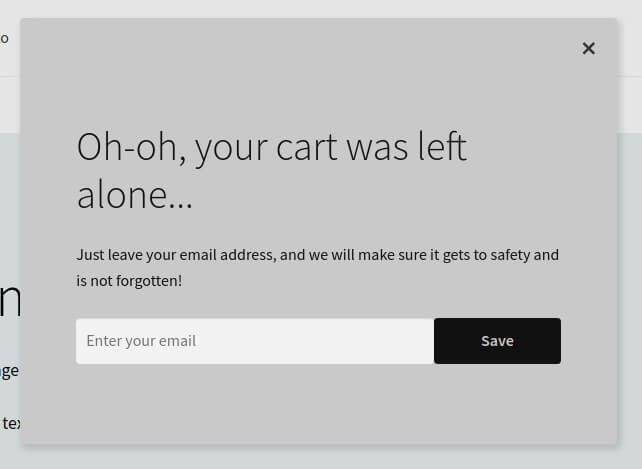The height and width of the screenshot is (469, 642).
Task: Click the large cut-off 'n' heading letter behind the popup
Action: 10,300
